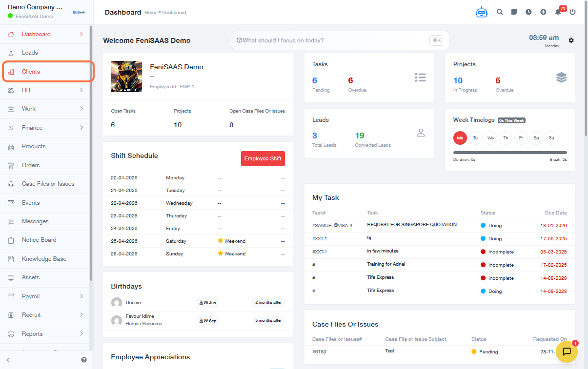Viewport: 588px width, 369px height.
Task: Open the chat widget bubble
Action: (x=567, y=351)
